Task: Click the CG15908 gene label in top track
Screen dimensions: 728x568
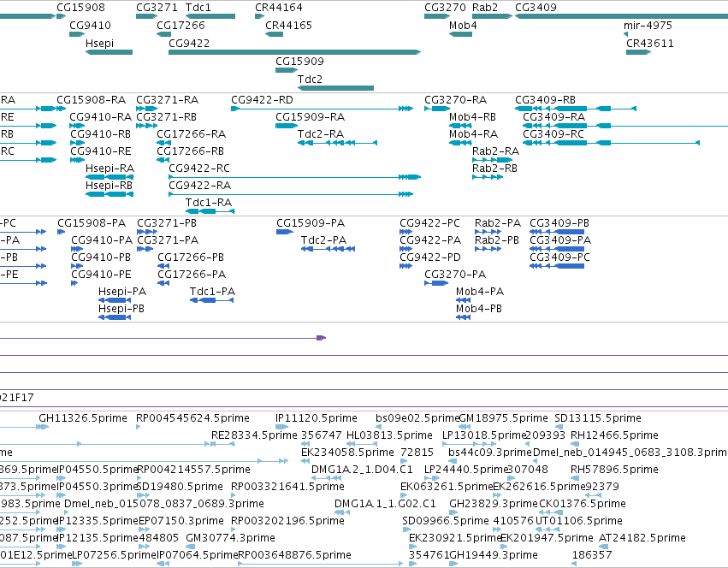Action: 80,8
